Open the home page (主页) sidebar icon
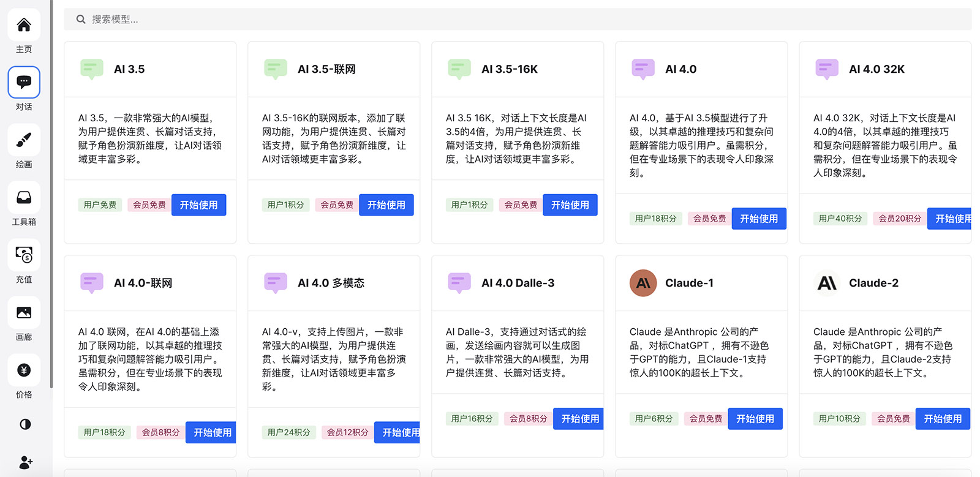980x477 pixels. 24,25
